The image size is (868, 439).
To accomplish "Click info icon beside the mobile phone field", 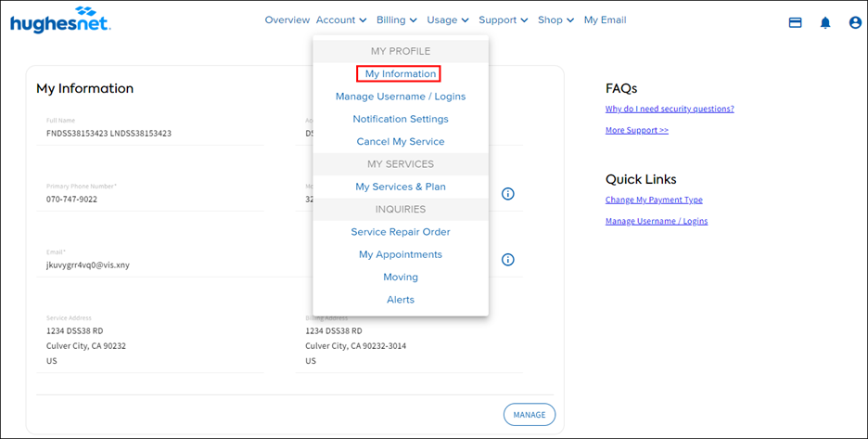I will pyautogui.click(x=507, y=194).
